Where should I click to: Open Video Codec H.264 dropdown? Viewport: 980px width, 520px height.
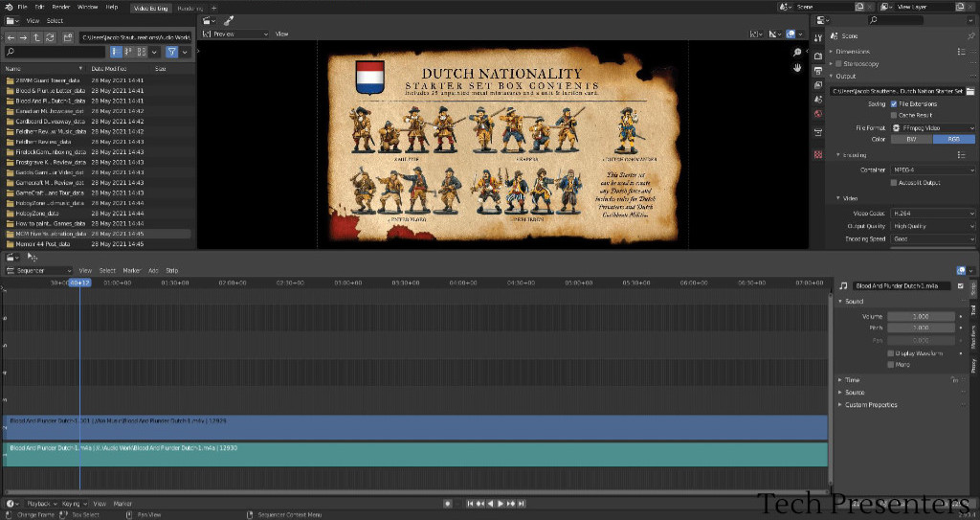[933, 214]
